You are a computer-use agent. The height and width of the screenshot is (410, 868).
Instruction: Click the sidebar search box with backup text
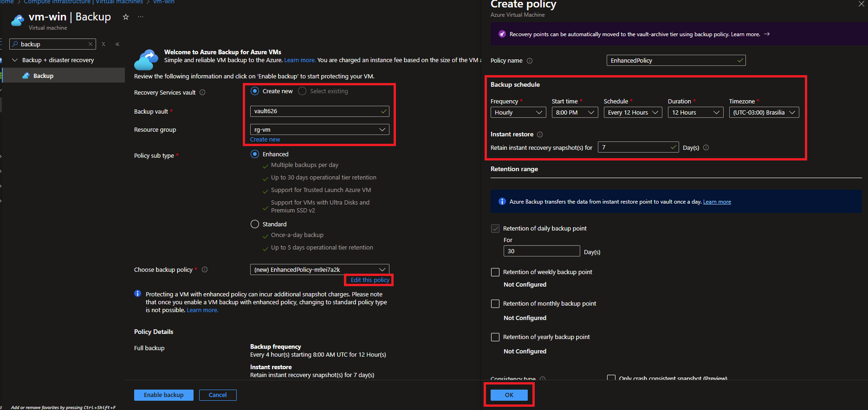(x=52, y=44)
